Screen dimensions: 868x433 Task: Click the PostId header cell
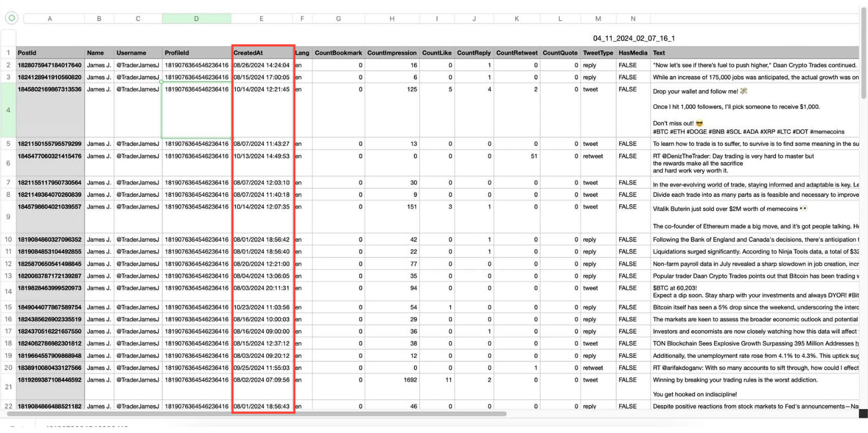50,53
